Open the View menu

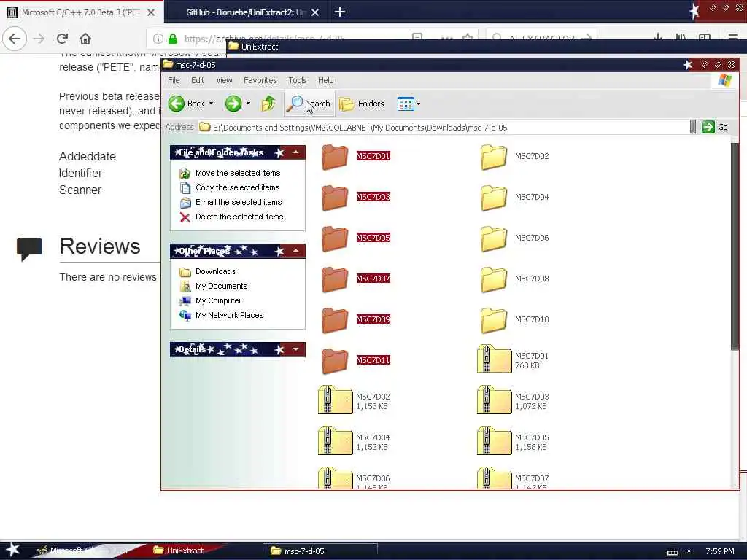coord(225,80)
